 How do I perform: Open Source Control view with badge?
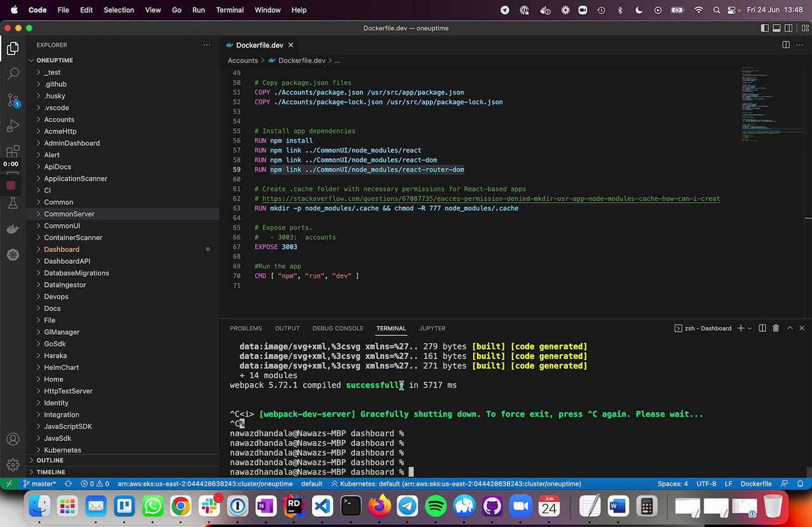tap(13, 100)
